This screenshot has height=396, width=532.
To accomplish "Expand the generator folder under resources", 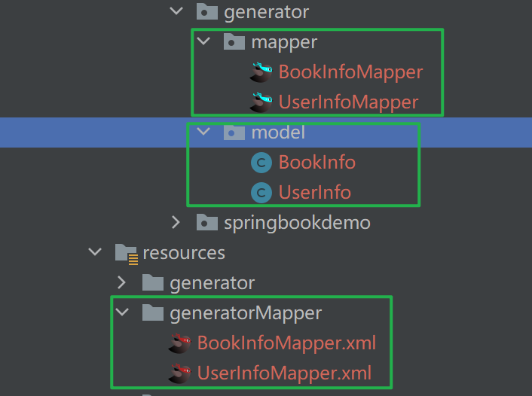I will click(x=121, y=282).
